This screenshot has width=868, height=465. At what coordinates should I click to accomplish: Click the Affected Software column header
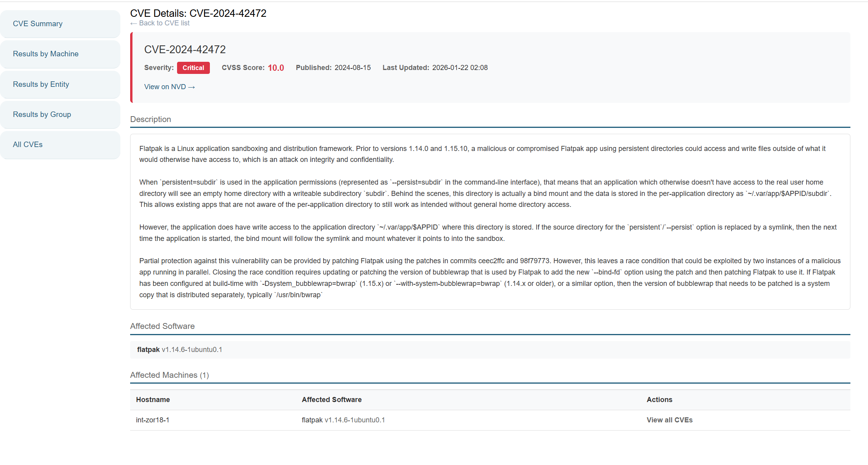coord(331,400)
